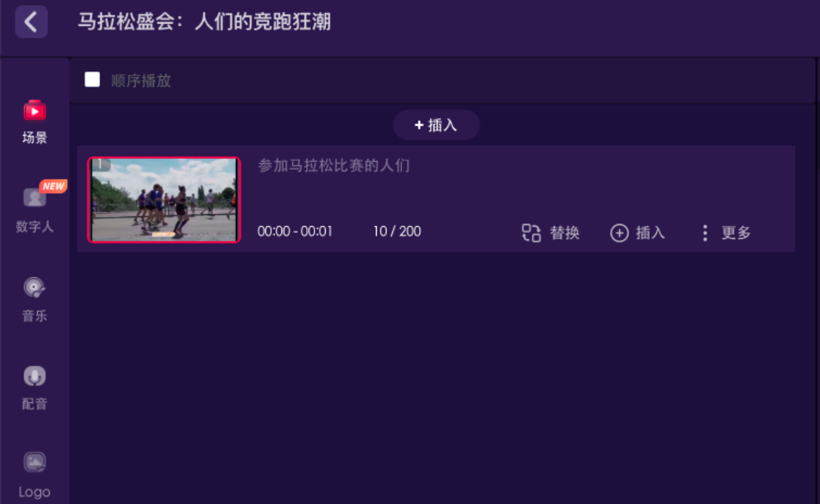Open the 配音 voiceover panel
The width and height of the screenshot is (820, 504).
point(34,387)
